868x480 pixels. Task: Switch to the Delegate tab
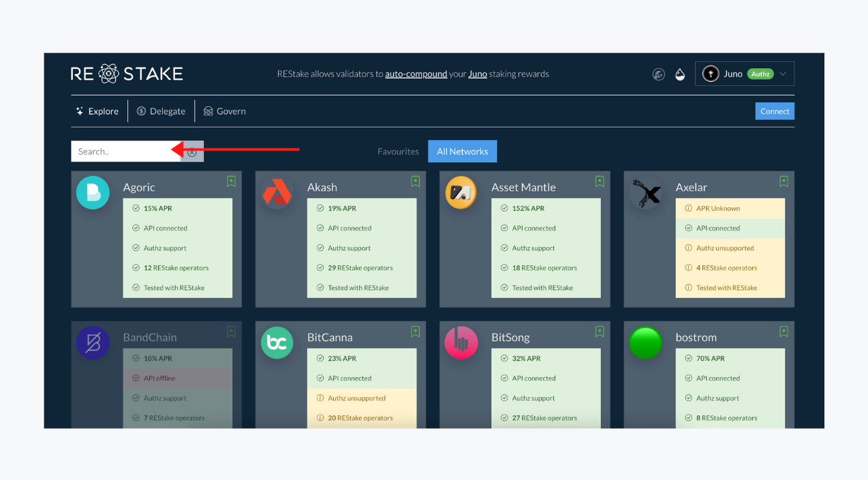pyautogui.click(x=161, y=111)
